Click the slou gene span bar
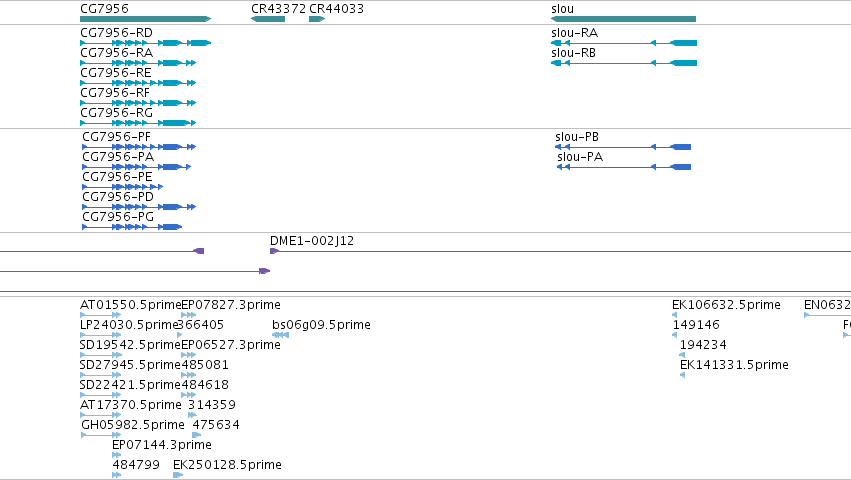This screenshot has height=480, width=851. pyautogui.click(x=623, y=19)
